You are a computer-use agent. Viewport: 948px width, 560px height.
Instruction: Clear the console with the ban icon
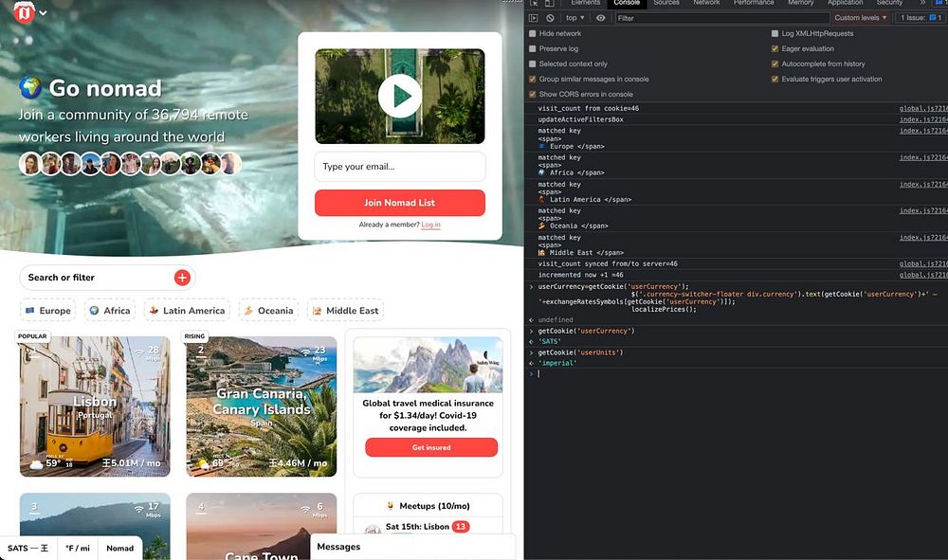550,18
